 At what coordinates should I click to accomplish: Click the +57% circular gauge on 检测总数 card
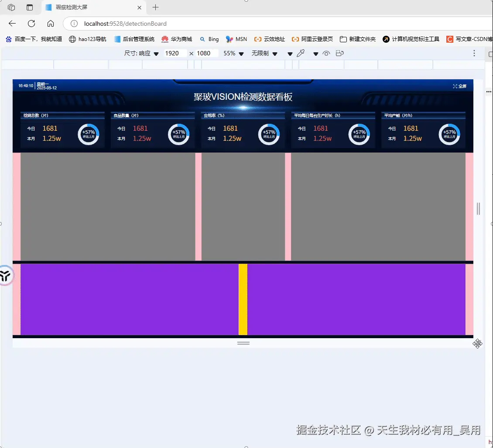pos(89,134)
